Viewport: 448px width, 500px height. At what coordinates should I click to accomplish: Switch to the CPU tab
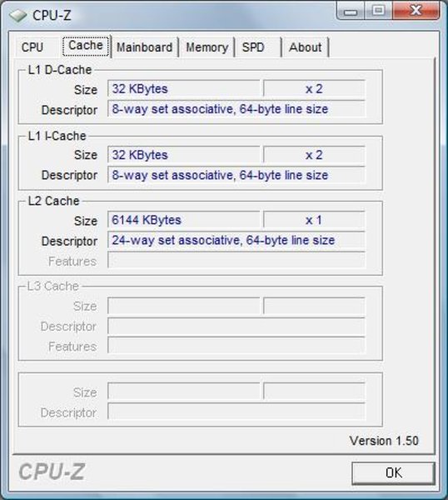(x=32, y=47)
